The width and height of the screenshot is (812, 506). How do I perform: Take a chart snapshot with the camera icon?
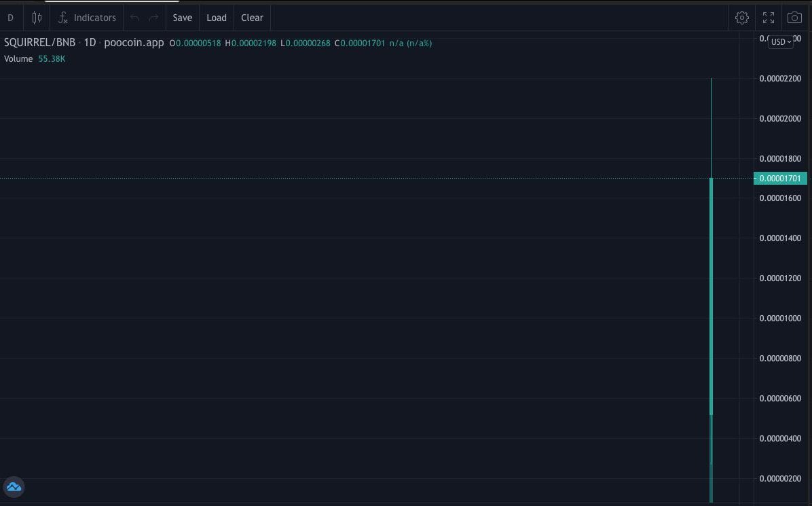pyautogui.click(x=794, y=17)
